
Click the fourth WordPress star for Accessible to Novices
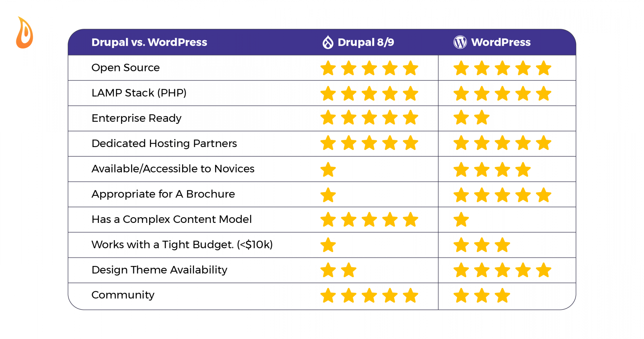click(523, 170)
